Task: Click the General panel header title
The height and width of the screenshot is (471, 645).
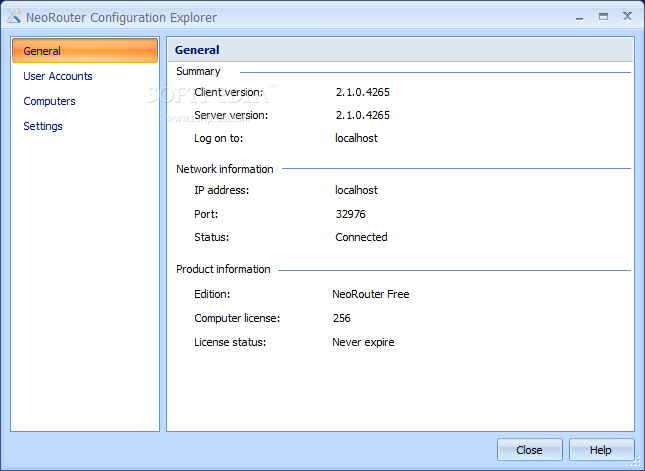Action: pos(197,50)
